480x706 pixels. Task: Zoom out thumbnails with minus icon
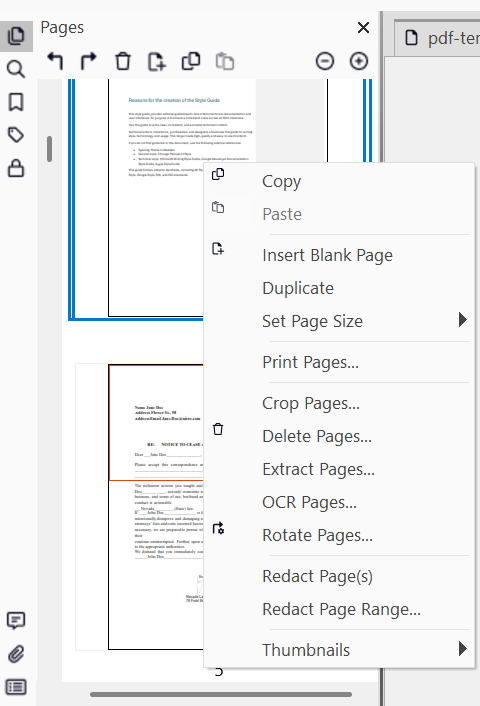325,61
